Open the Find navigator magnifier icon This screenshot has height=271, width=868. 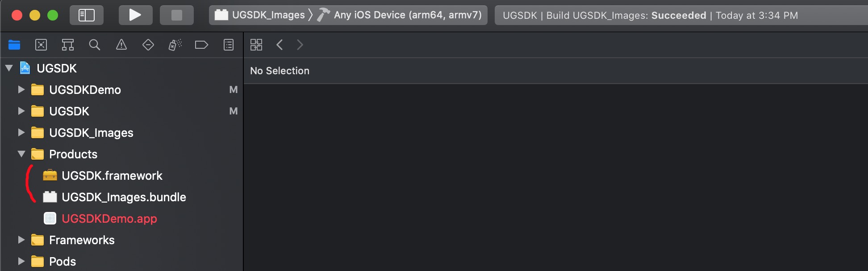tap(95, 45)
